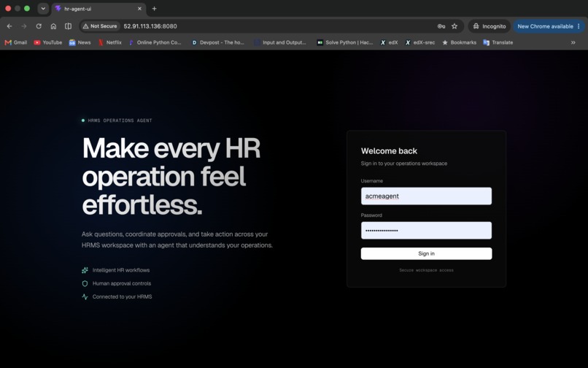The image size is (588, 368).
Task: Open the Bookmarks folder
Action: (x=460, y=42)
